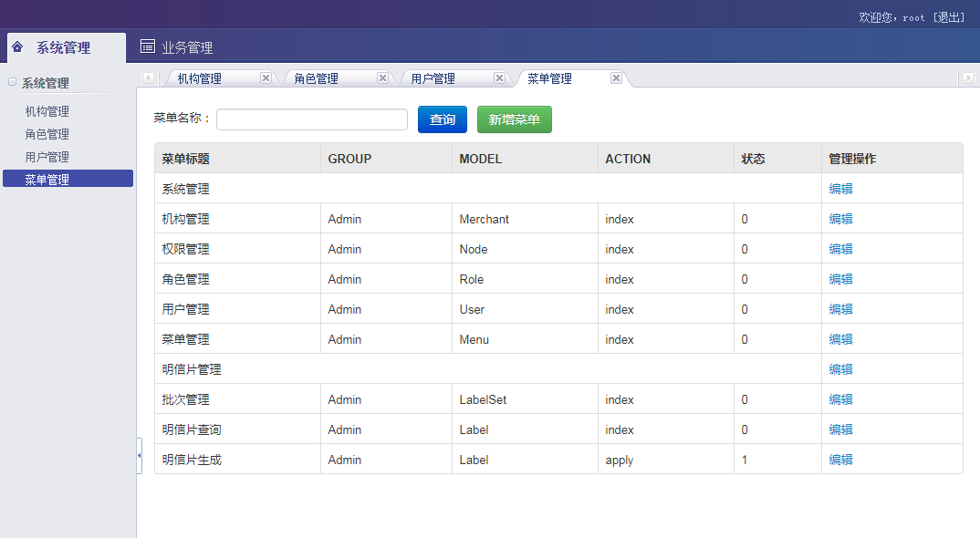Viewport: 980px width, 538px height.
Task: Open 业务管理 in top navigation
Action: point(186,48)
